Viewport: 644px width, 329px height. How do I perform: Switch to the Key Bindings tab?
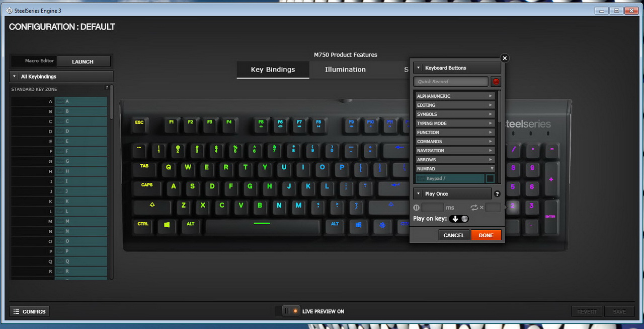pos(273,70)
